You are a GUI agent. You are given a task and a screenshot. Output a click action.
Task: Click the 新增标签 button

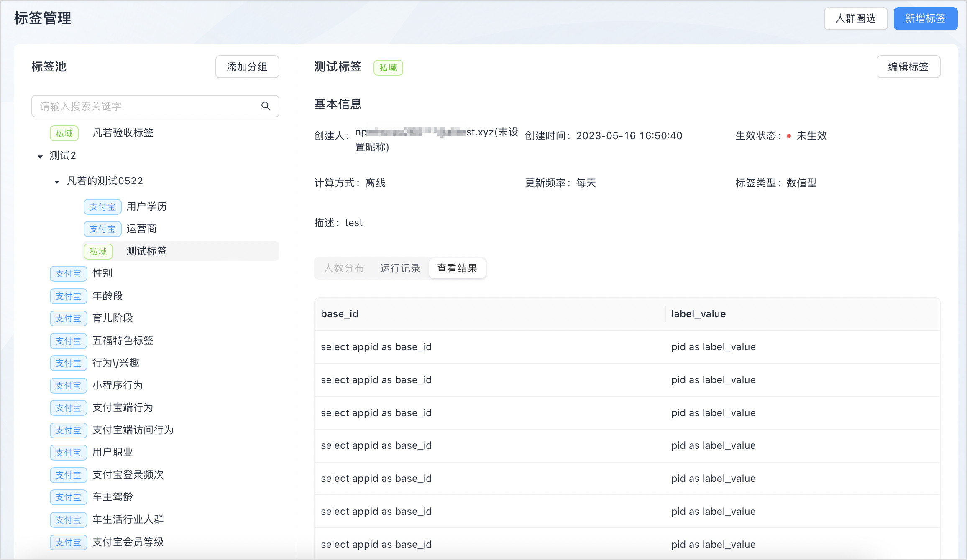(x=925, y=18)
